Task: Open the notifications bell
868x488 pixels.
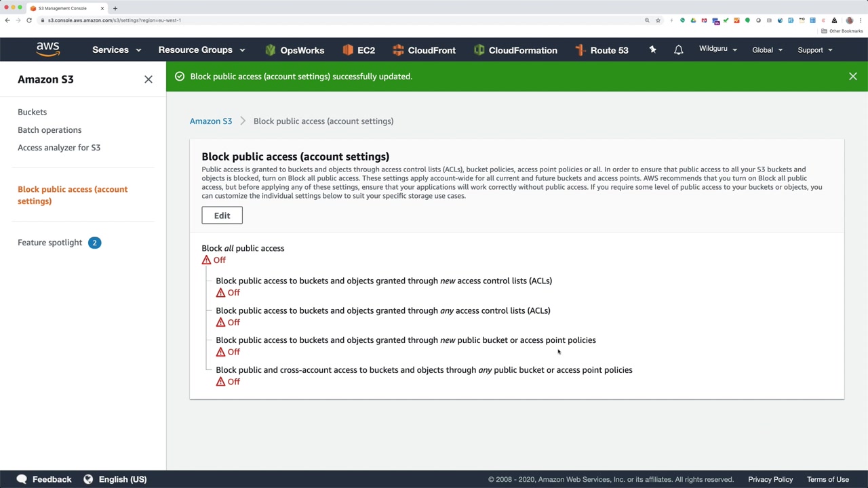Action: (678, 50)
